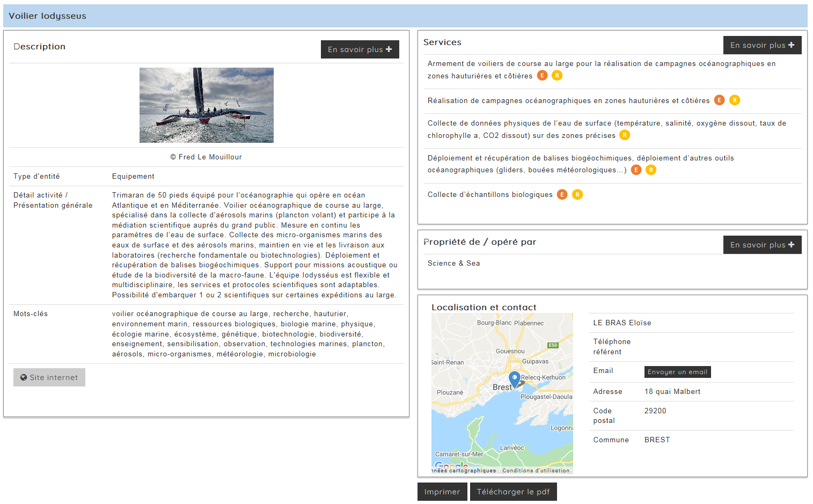This screenshot has height=504, width=813.
Task: Click the address "18 quai Malbert"
Action: coord(672,392)
